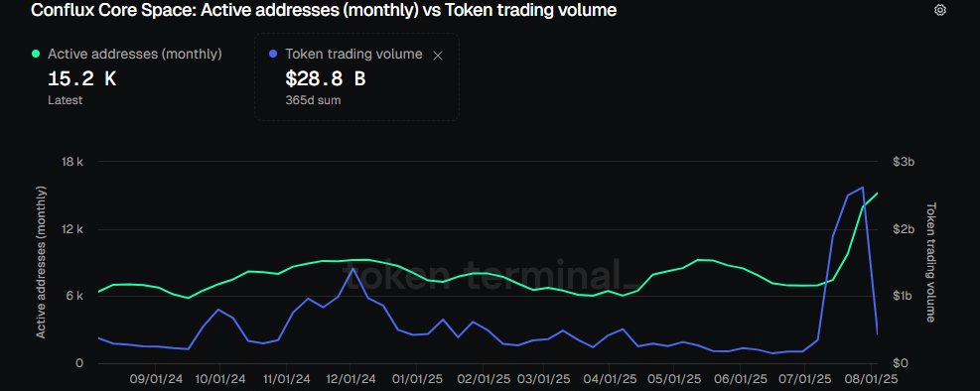Screen dimensions: 980x391
Task: Click the $2b right axis label
Action: tap(904, 229)
